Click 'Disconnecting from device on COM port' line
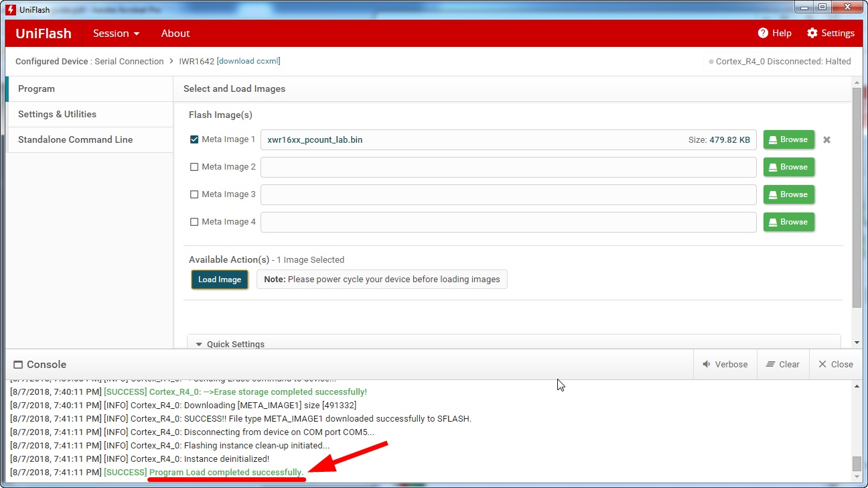This screenshot has height=488, width=868. pos(192,432)
